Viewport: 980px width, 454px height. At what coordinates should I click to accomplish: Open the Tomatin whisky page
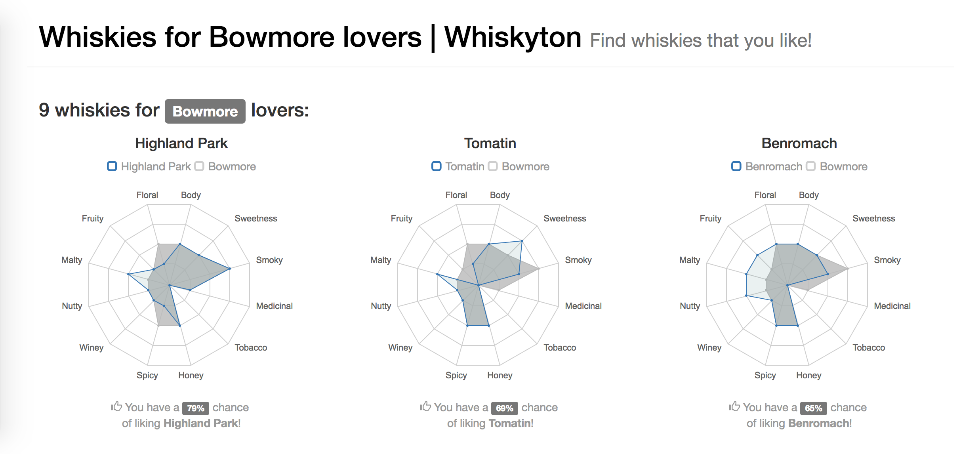tap(490, 143)
